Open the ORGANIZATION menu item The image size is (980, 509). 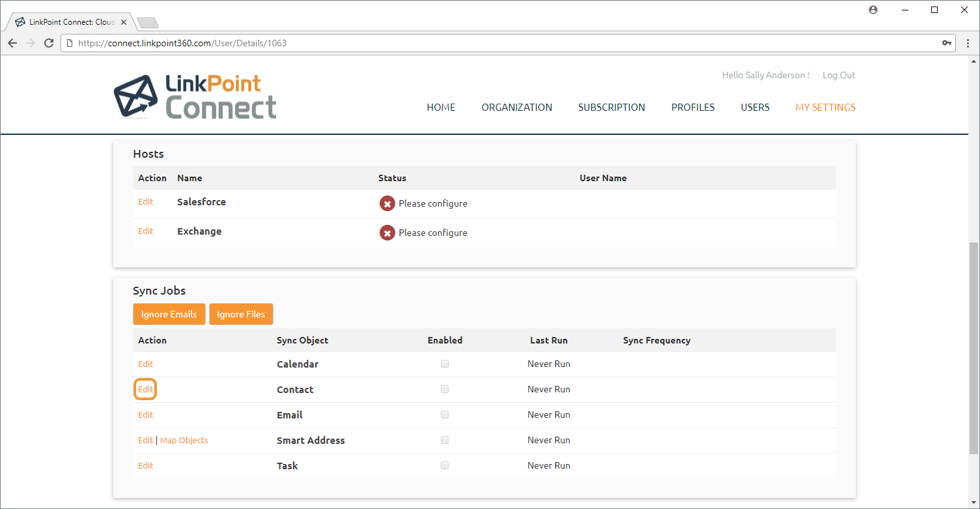pos(516,108)
